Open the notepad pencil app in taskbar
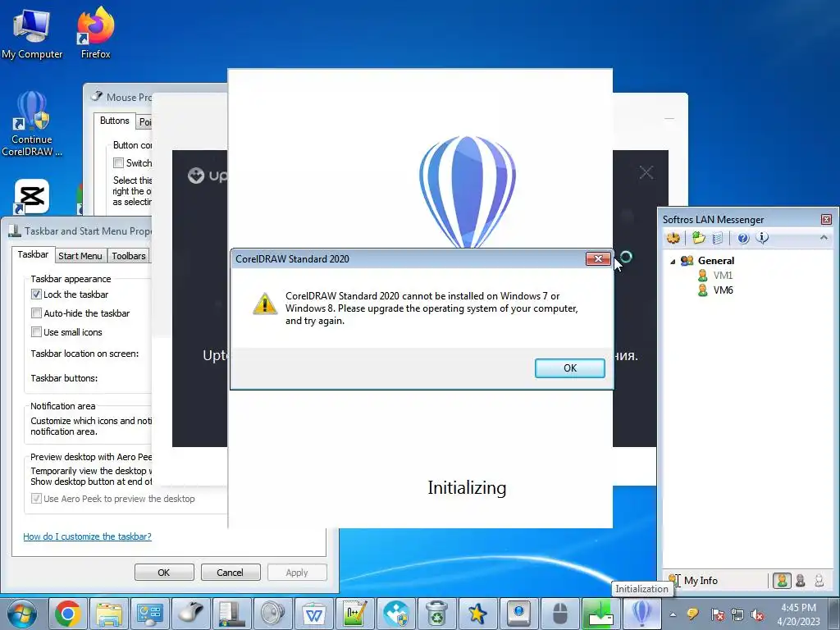Screen dimensions: 840x630 coord(354,614)
